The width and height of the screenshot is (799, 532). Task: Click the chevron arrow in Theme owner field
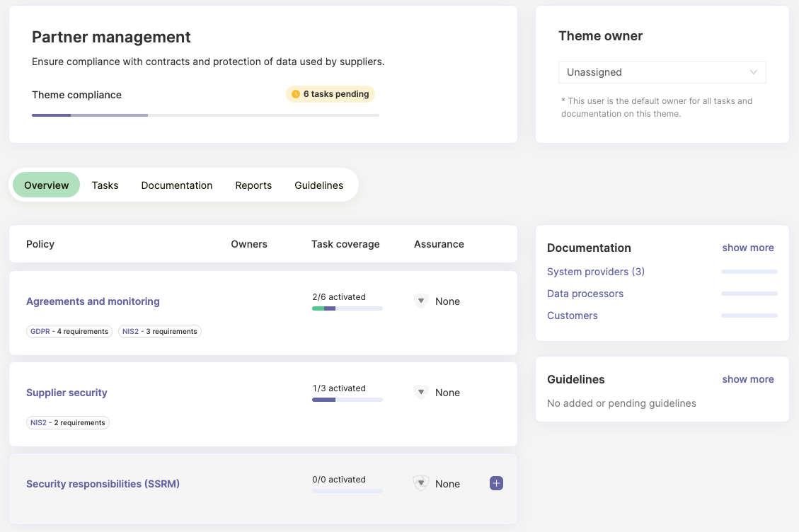(x=754, y=72)
